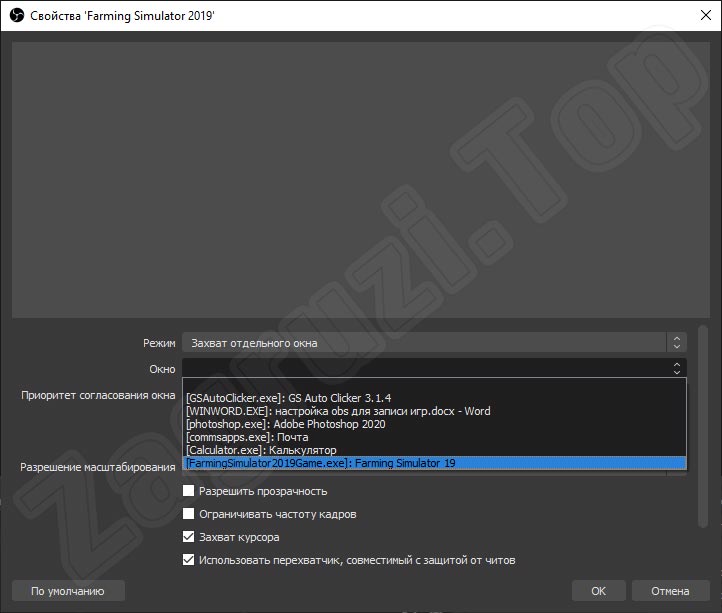Select commsapps.exe Почта window
Image resolution: width=722 pixels, height=613 pixels.
(434, 437)
